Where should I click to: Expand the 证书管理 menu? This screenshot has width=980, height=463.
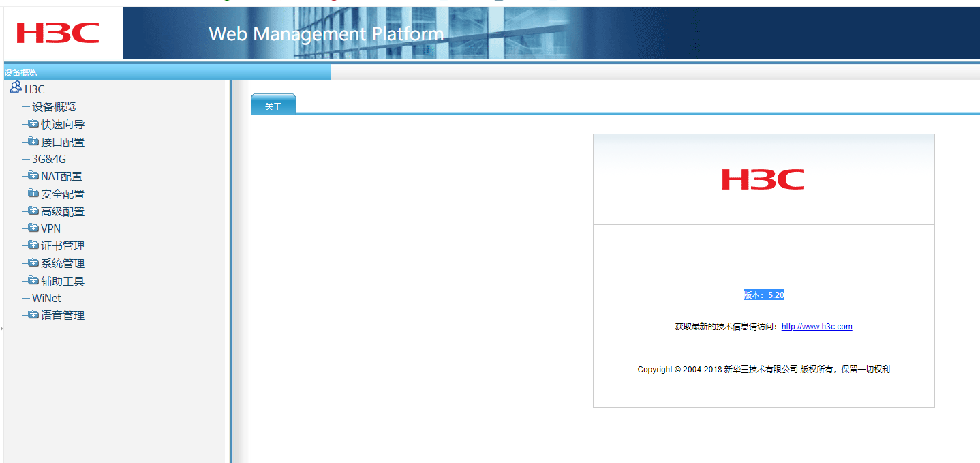point(63,245)
